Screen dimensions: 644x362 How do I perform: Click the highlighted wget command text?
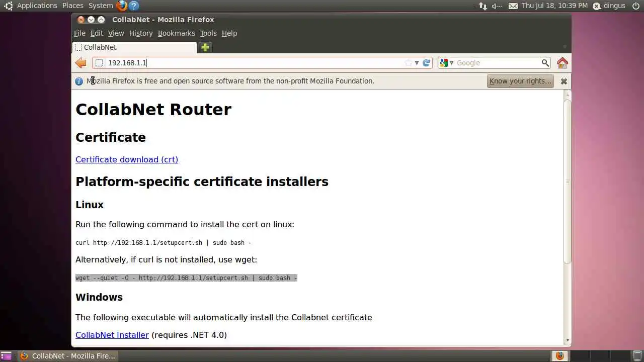pyautogui.click(x=186, y=278)
